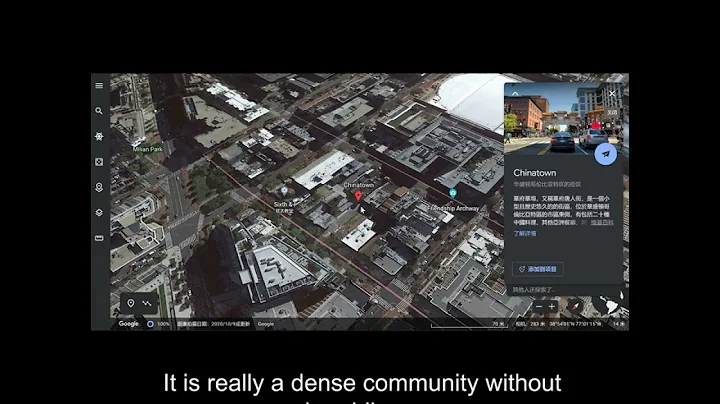The width and height of the screenshot is (720, 404).
Task: Click the camera altitude 283 米 readout
Action: click(x=530, y=324)
